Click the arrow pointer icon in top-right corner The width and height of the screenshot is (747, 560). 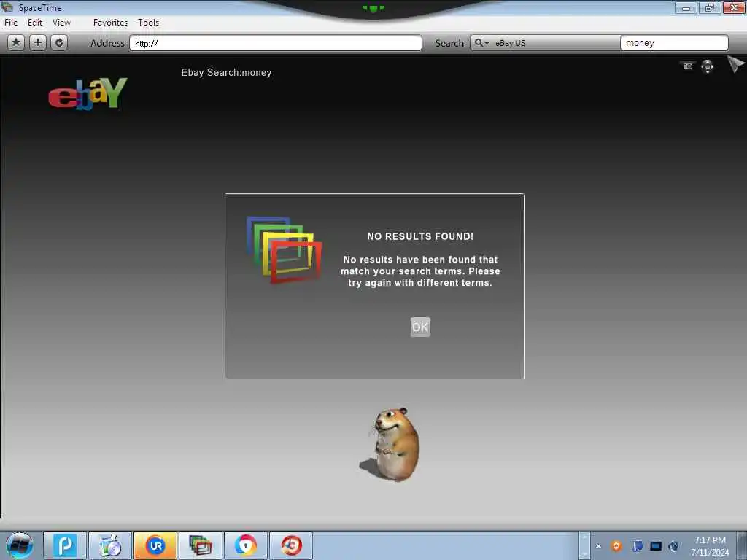[x=735, y=64]
